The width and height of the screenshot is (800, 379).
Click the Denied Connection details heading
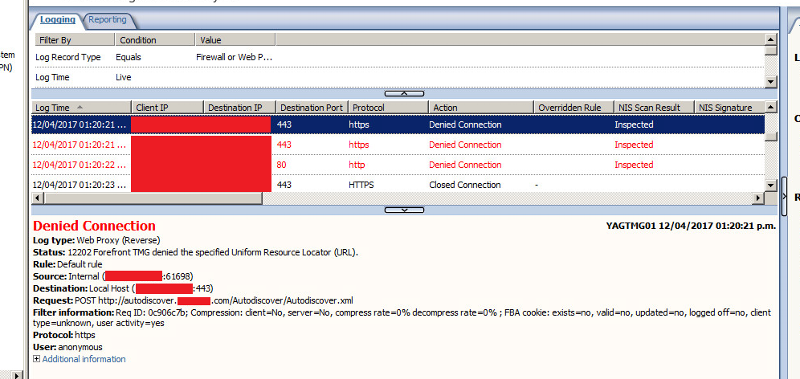(94, 226)
